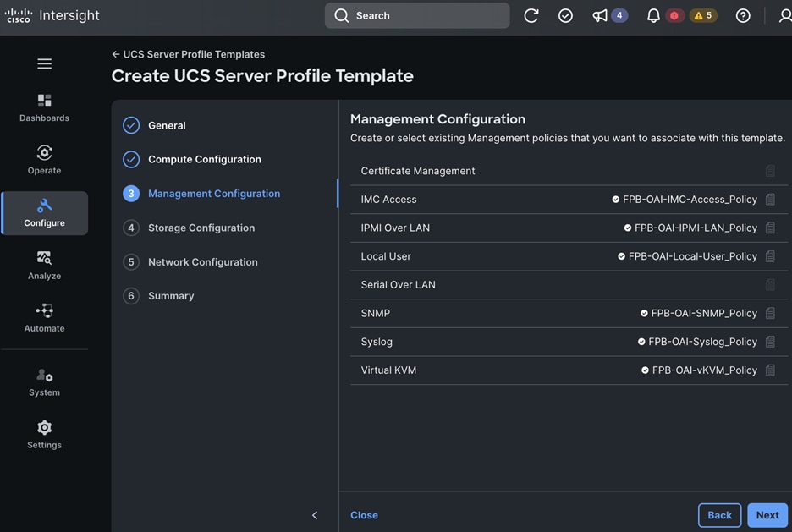Click FPB-OAI-vKVM_Policy name
The width and height of the screenshot is (792, 532).
pyautogui.click(x=705, y=370)
